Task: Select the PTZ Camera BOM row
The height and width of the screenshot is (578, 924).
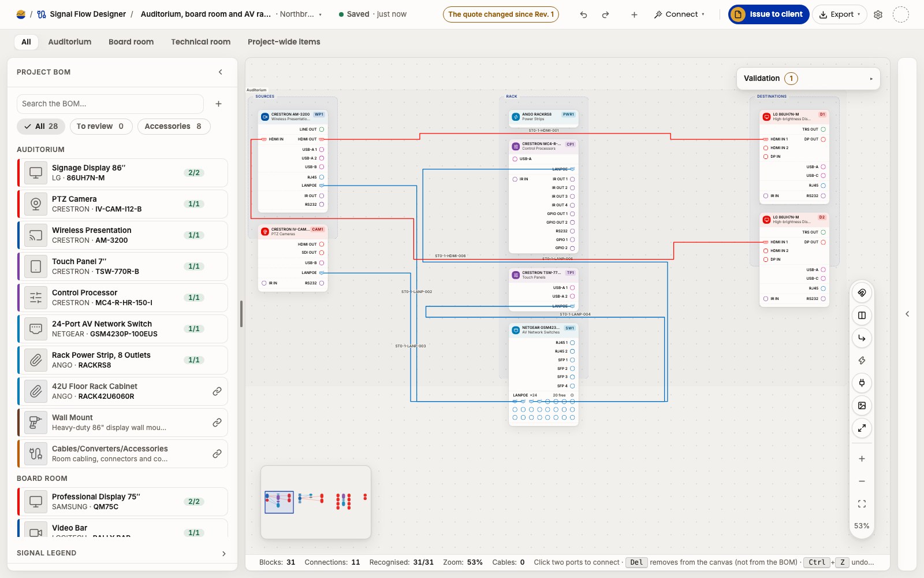Action: tap(122, 204)
